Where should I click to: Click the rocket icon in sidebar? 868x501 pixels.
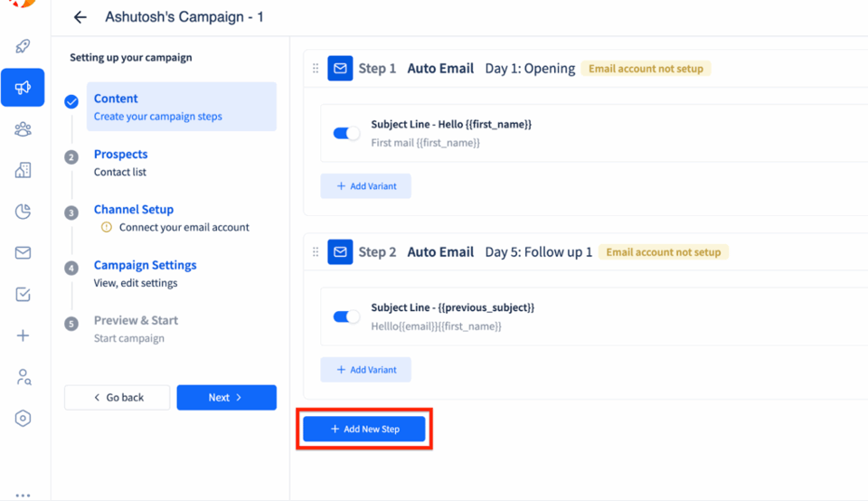tap(23, 46)
